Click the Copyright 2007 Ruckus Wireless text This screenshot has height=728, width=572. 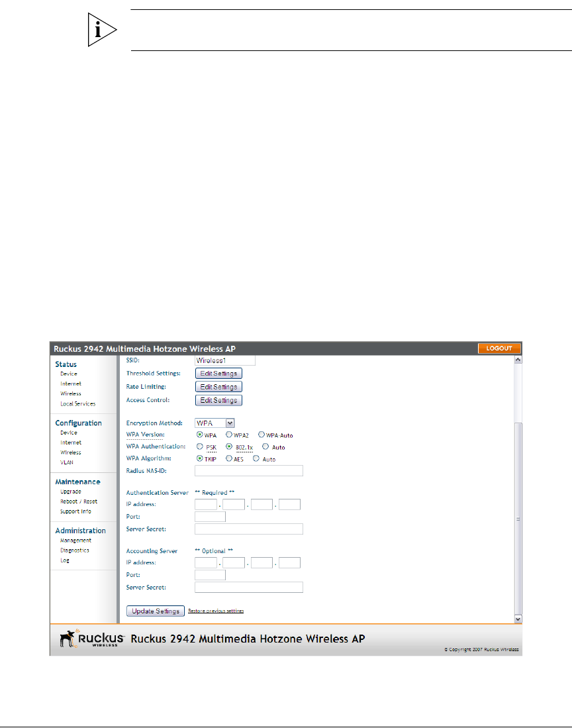(x=481, y=650)
